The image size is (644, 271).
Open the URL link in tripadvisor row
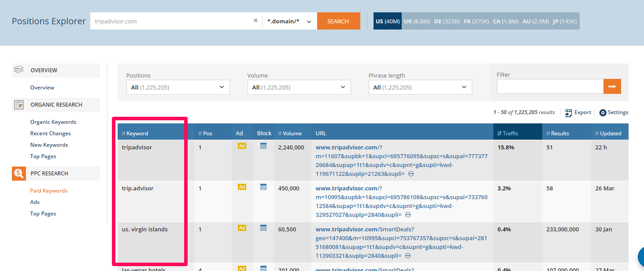[x=402, y=160]
